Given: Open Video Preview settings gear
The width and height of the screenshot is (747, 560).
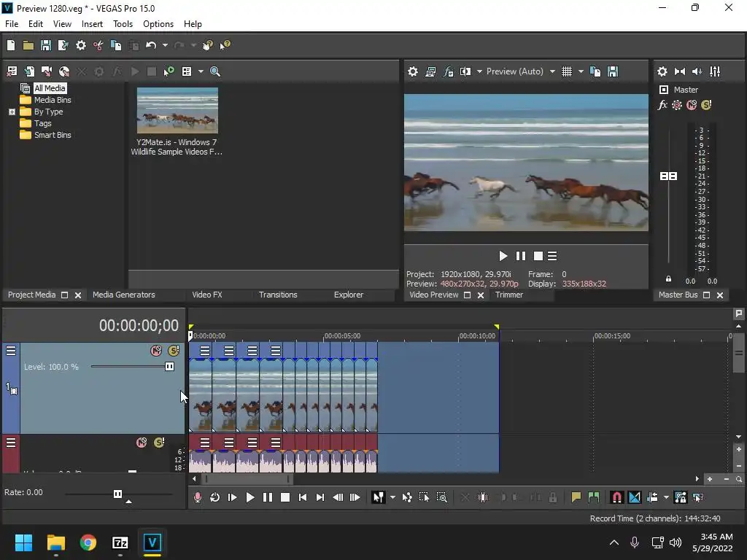Looking at the screenshot, I should tap(413, 71).
